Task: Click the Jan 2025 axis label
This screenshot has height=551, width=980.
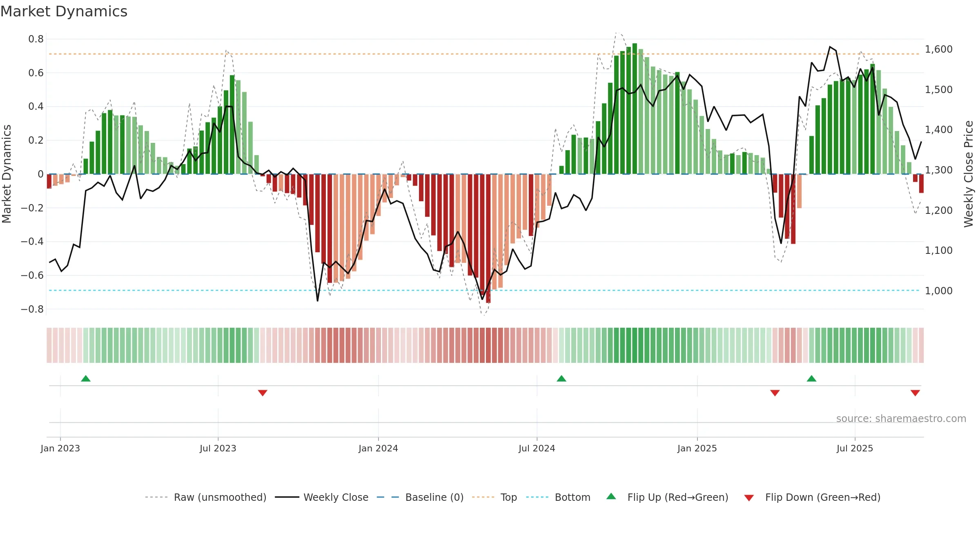Action: 697,448
